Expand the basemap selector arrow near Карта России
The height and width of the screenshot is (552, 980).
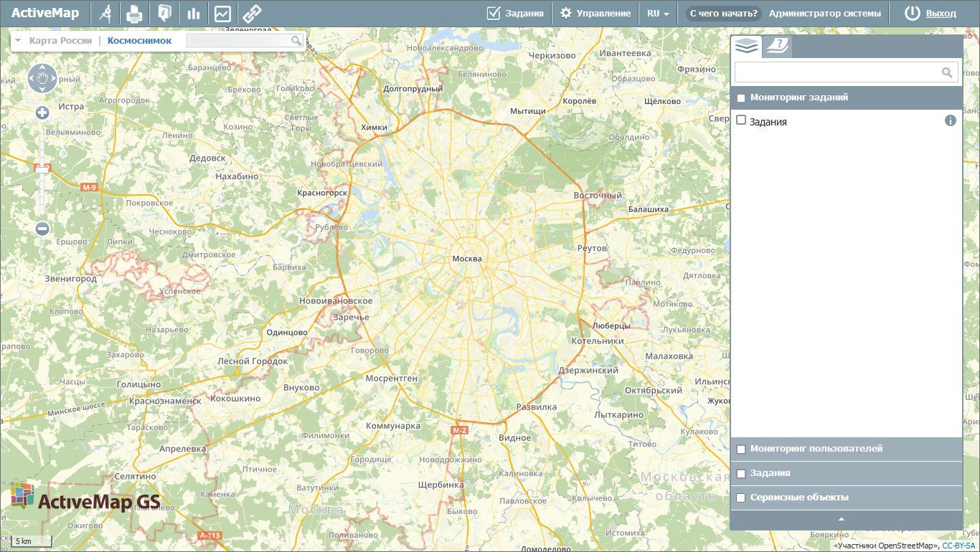pos(18,41)
